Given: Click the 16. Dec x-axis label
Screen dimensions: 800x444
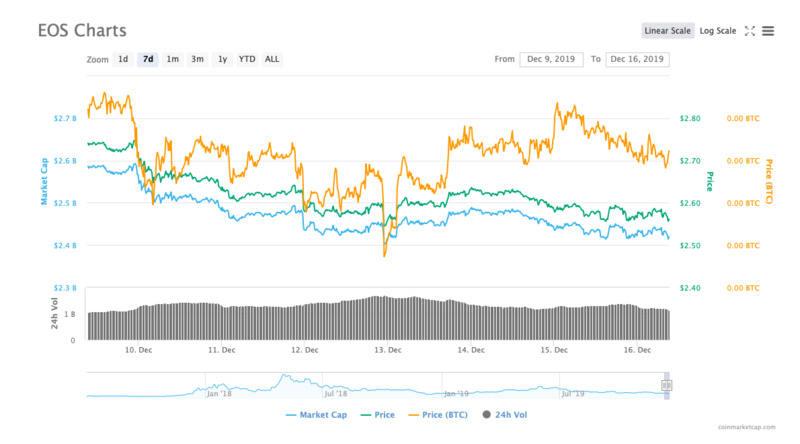Looking at the screenshot, I should (x=637, y=350).
